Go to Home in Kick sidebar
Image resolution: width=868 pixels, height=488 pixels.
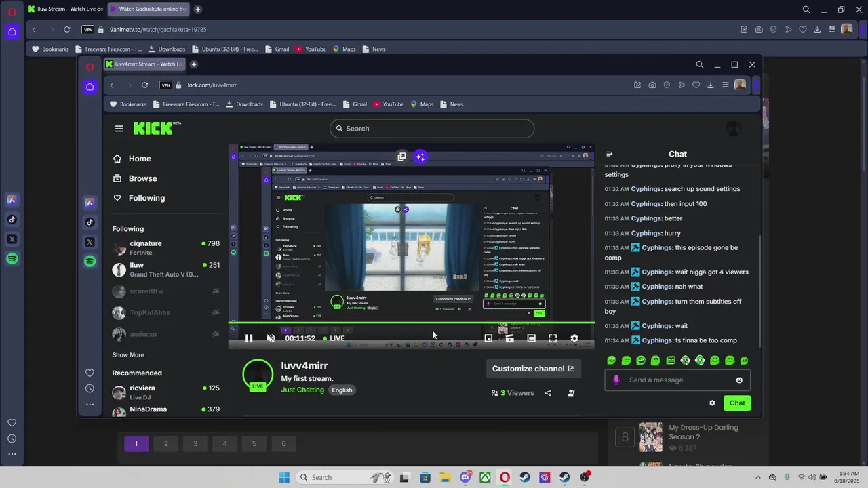pyautogui.click(x=132, y=159)
